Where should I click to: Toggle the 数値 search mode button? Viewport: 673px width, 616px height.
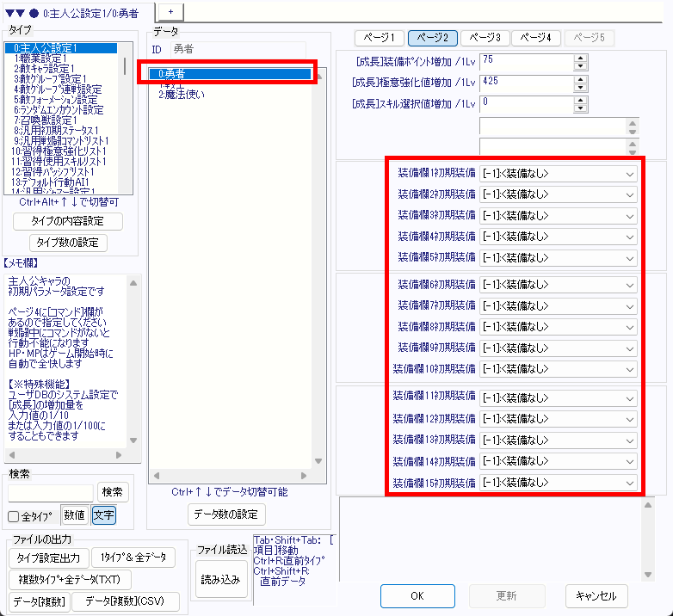74,515
